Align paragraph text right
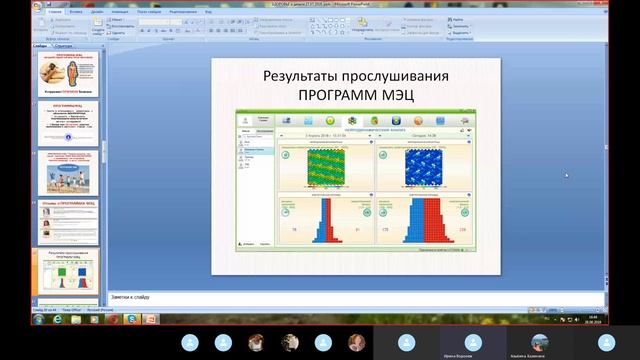640x360 pixels. 226,31
